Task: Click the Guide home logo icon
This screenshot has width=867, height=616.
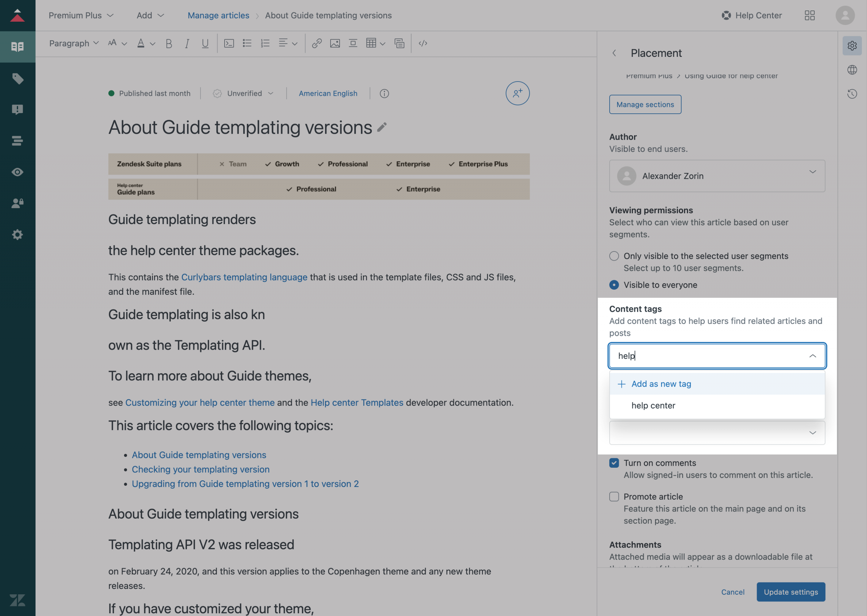Action: (x=18, y=15)
